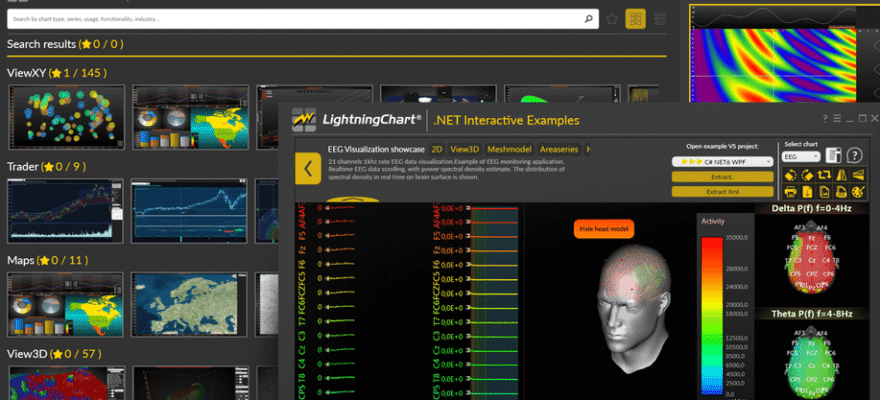Open the second Trader line chart thumbnail
Viewport: 880px width, 400px height.
[x=189, y=211]
